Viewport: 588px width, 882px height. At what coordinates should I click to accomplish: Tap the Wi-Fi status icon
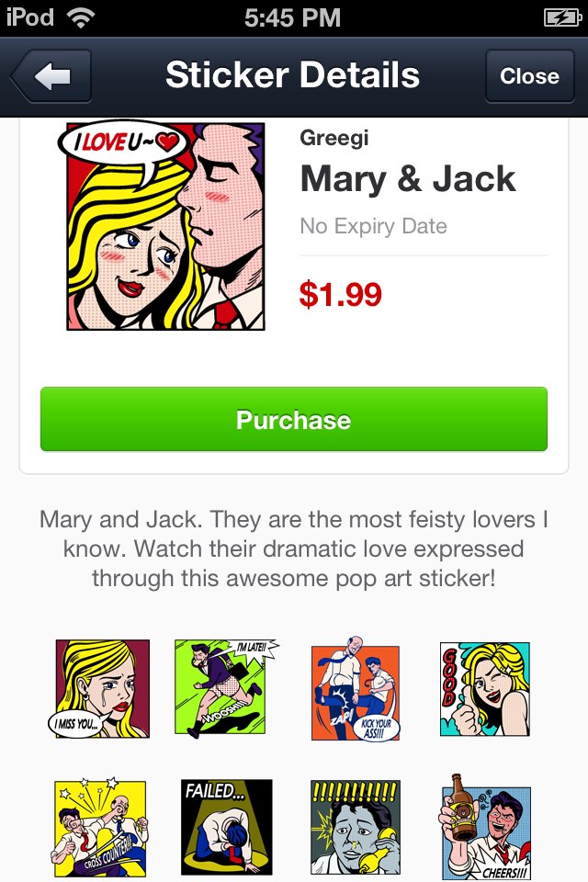81,18
